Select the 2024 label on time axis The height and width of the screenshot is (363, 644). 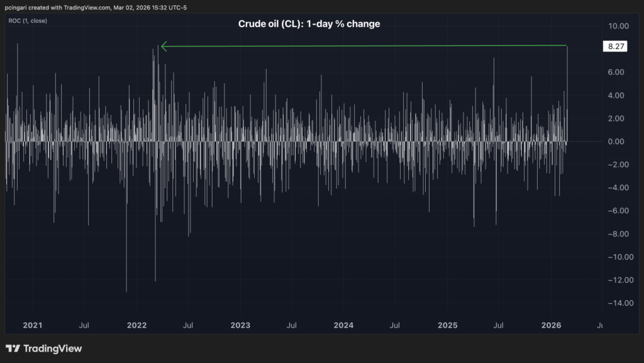(343, 325)
